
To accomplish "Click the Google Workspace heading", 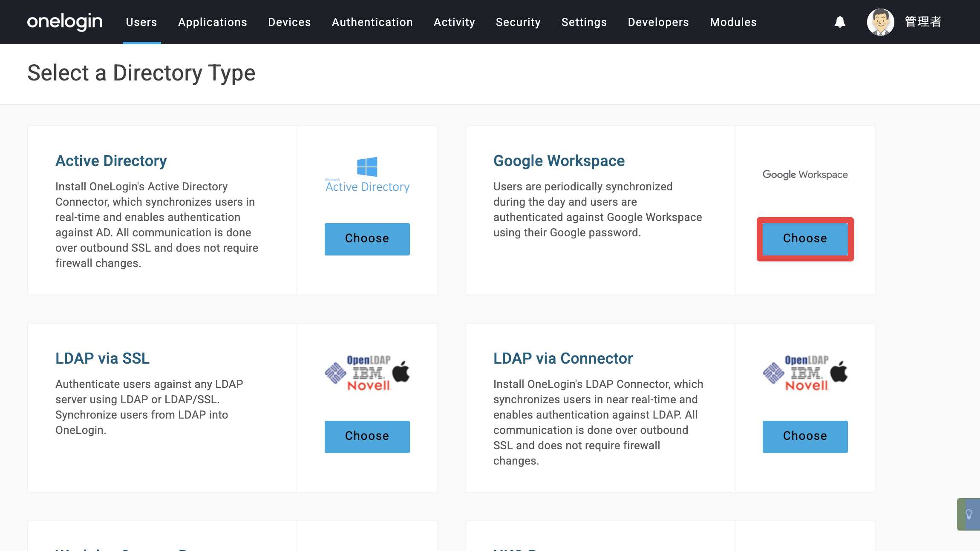I will pyautogui.click(x=559, y=161).
